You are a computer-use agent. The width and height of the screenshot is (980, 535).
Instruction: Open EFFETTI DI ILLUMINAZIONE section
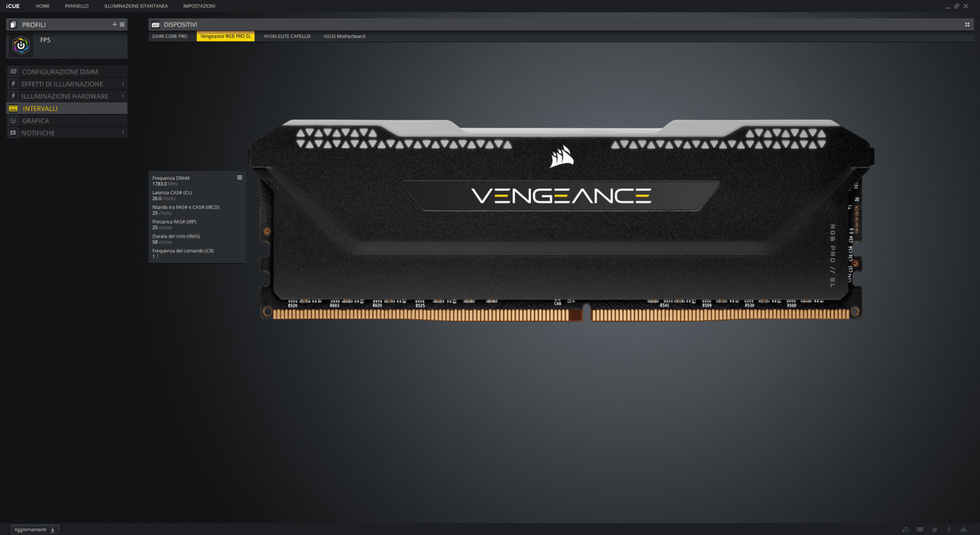pyautogui.click(x=67, y=84)
